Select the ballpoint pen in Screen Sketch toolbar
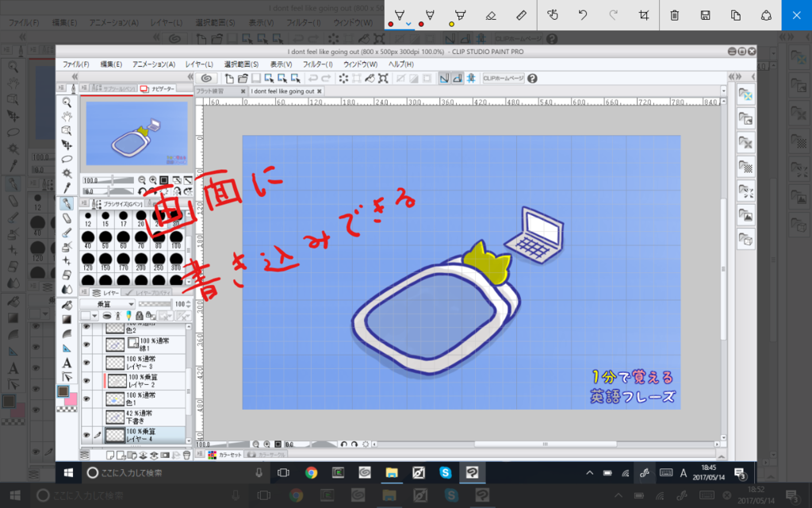Viewport: 812px width, 508px height. pyautogui.click(x=400, y=15)
